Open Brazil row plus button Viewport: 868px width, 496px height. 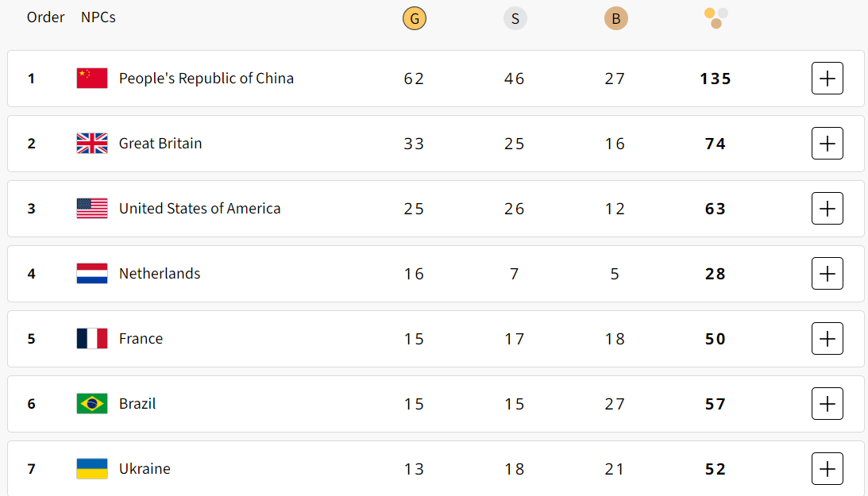(x=827, y=404)
